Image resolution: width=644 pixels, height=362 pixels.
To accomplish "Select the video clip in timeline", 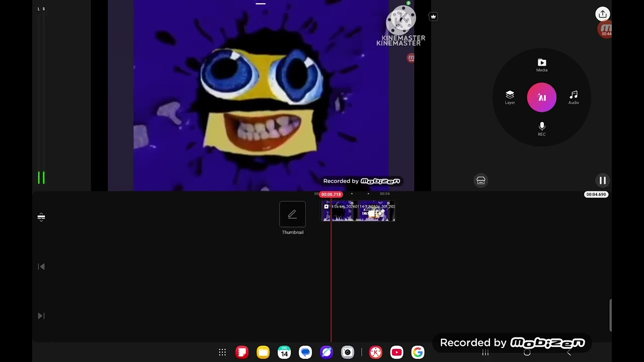I will 358,212.
